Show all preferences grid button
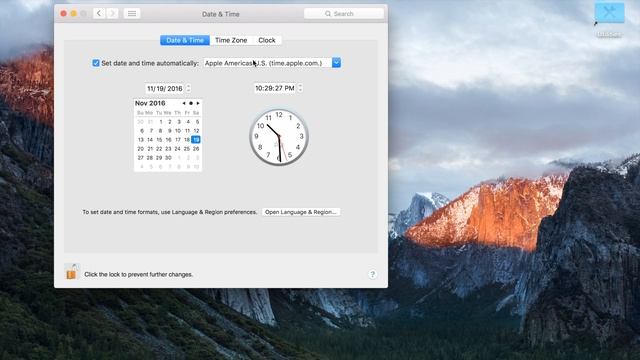This screenshot has width=640, height=360. [132, 13]
